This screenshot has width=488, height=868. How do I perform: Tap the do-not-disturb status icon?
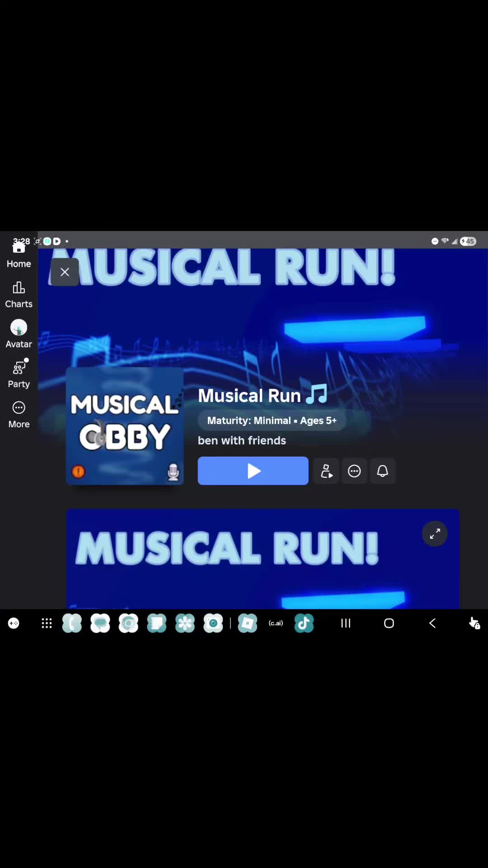(x=435, y=241)
